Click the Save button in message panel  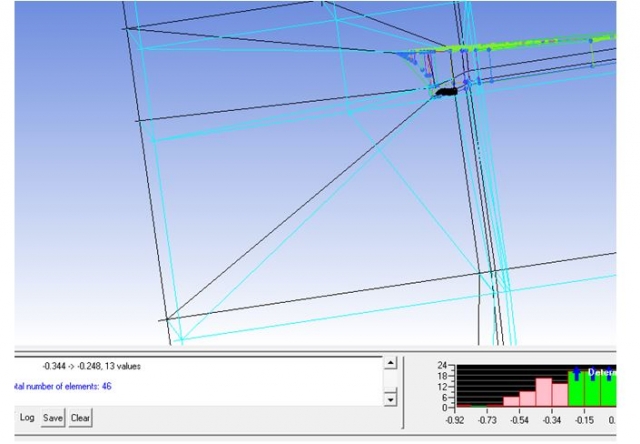(x=53, y=418)
